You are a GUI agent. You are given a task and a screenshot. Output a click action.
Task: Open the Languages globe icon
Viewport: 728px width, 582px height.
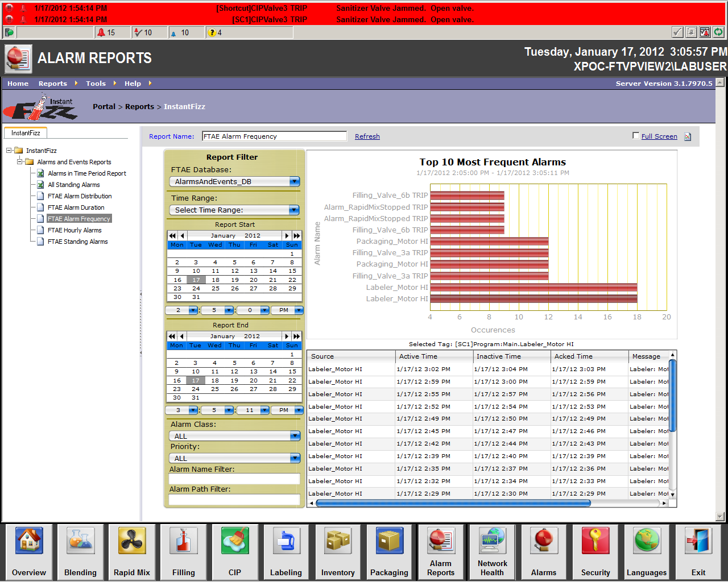[x=647, y=541]
